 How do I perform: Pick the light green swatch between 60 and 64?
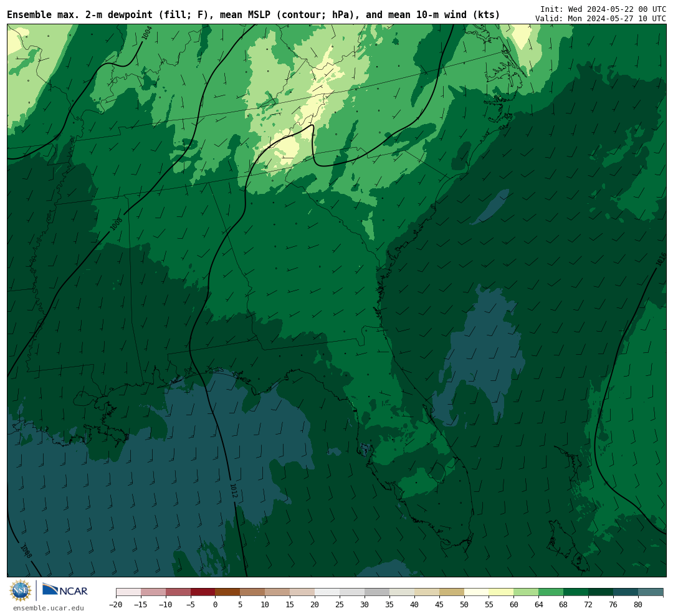pos(527,592)
